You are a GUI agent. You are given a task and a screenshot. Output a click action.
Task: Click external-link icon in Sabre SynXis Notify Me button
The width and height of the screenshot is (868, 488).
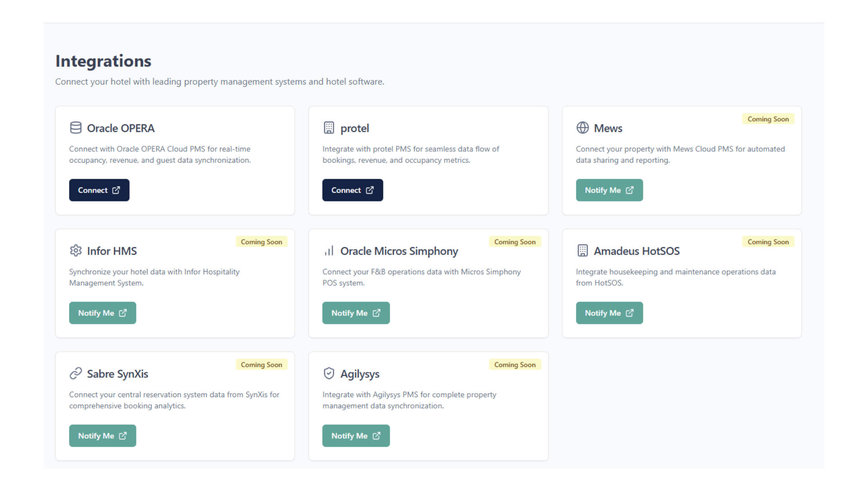pos(123,436)
